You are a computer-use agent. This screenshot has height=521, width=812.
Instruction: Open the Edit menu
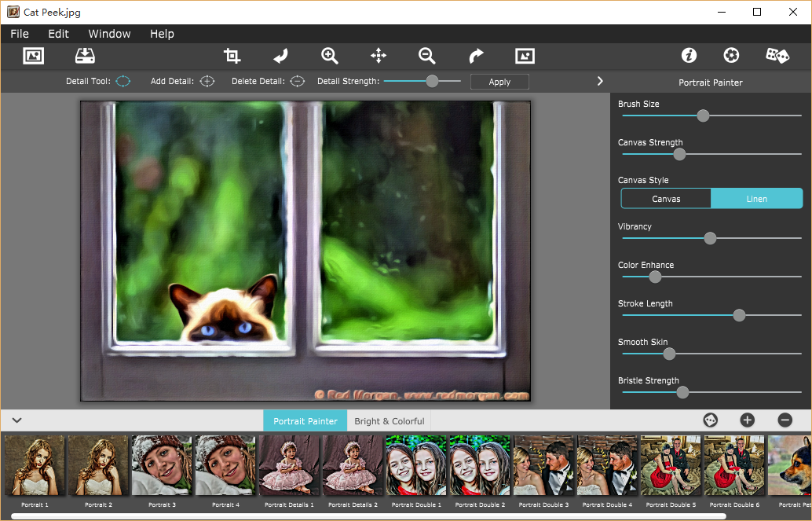point(58,34)
